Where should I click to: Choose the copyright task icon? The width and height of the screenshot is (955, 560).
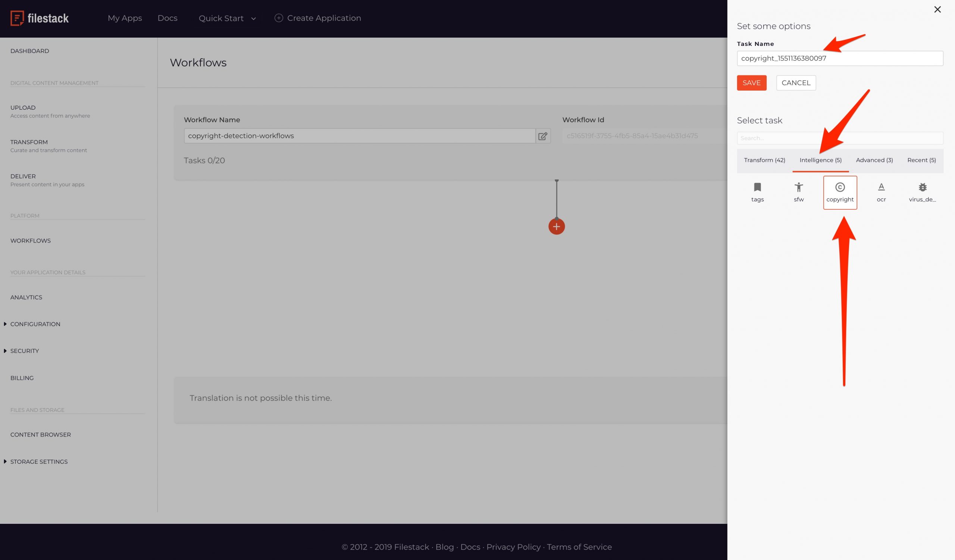click(840, 192)
